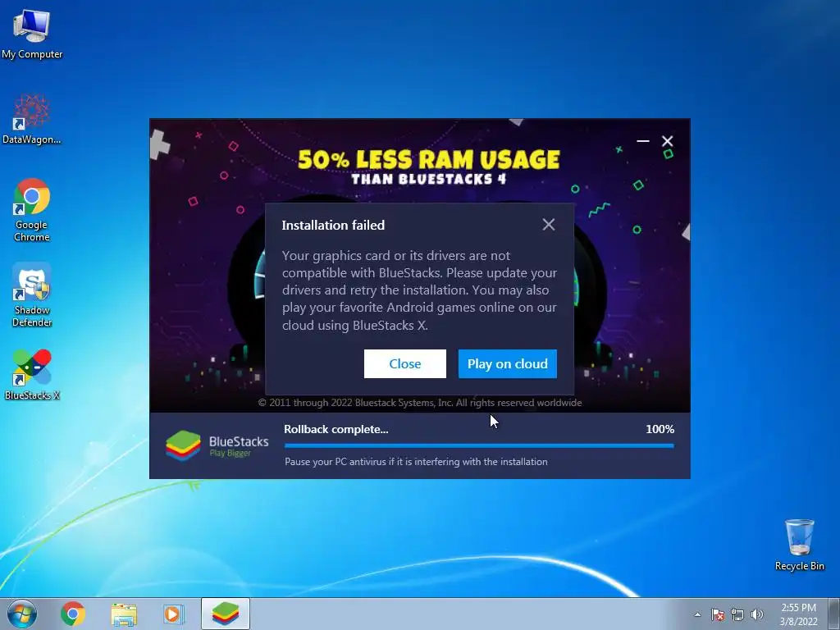Open the Action Center flag icon
The width and height of the screenshot is (840, 630).
pyautogui.click(x=718, y=614)
